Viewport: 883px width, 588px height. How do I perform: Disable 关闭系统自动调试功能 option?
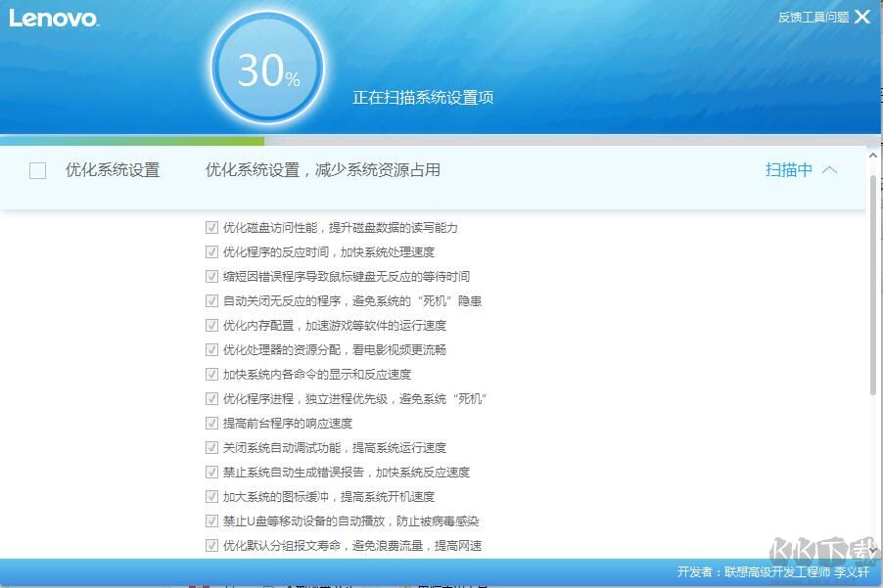pos(211,446)
